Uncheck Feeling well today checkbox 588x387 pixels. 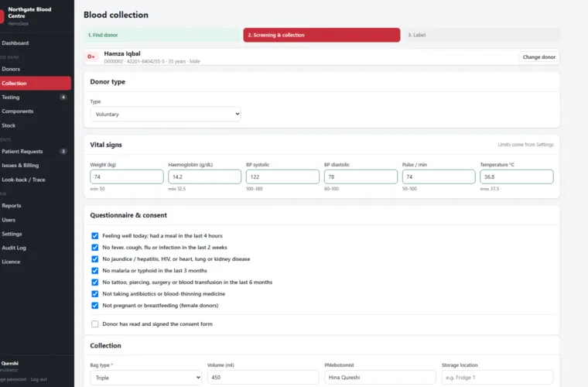pyautogui.click(x=95, y=235)
